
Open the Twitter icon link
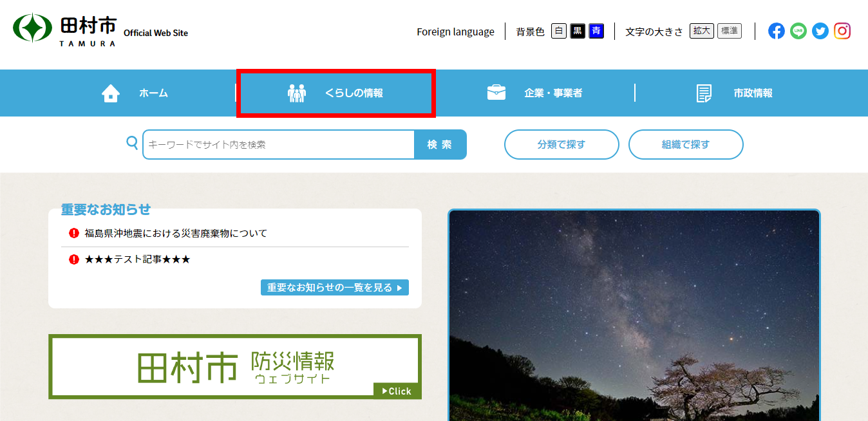pyautogui.click(x=820, y=31)
